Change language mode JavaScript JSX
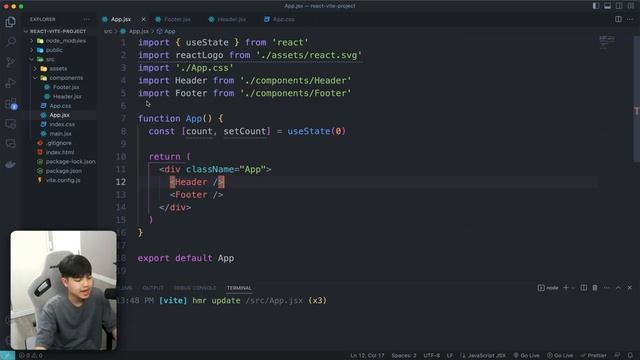 (483, 356)
